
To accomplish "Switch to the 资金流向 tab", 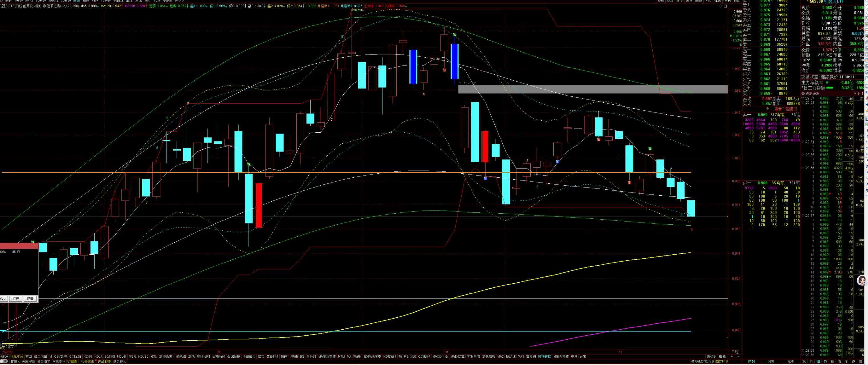I will [x=44, y=362].
